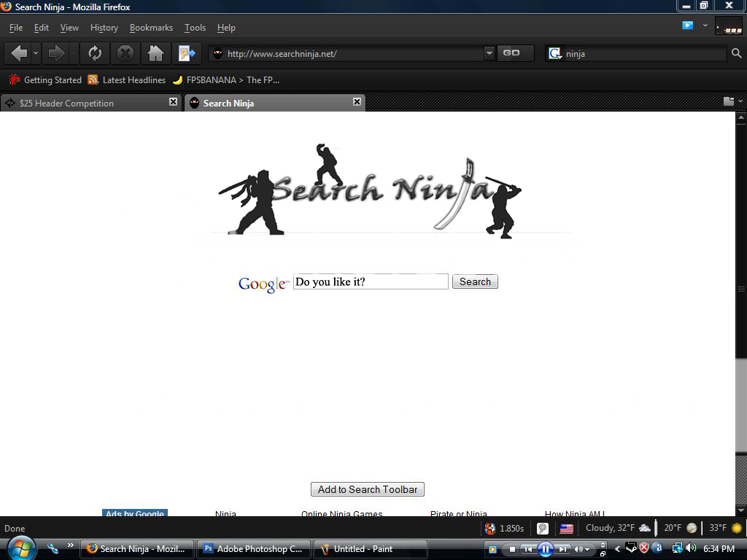Click the Cloudy, 32°F weather status entry
This screenshot has width=747, height=560.
click(x=617, y=528)
